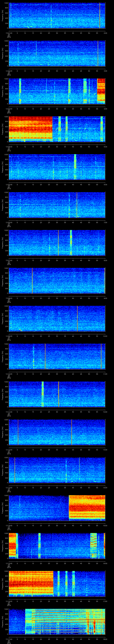The height and width of the screenshot is (644, 114).
Task: Click green burst near 21s in 13:11:00 spectrogram
Action: click(x=43, y=394)
